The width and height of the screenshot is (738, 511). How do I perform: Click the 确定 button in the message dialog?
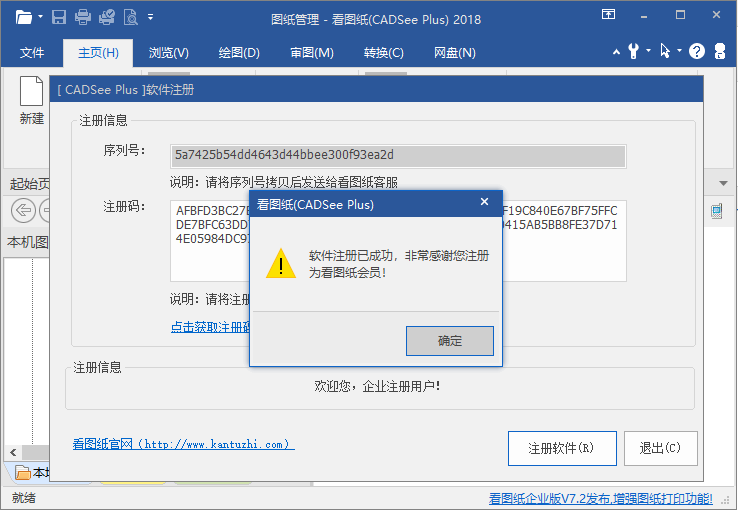click(449, 341)
